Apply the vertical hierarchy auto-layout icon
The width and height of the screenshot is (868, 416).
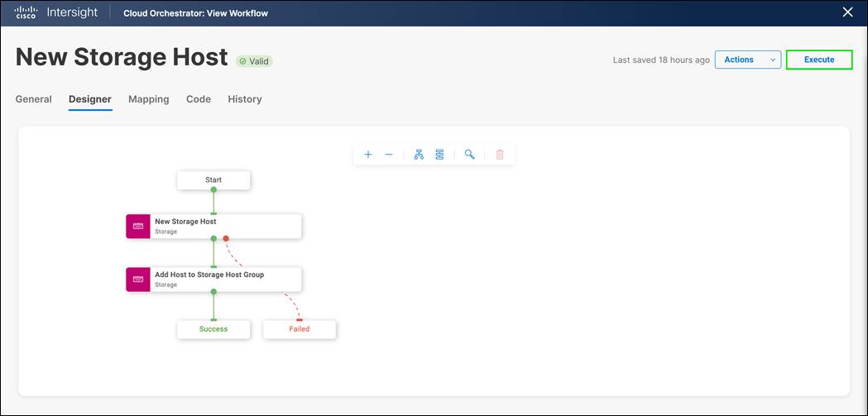point(419,155)
